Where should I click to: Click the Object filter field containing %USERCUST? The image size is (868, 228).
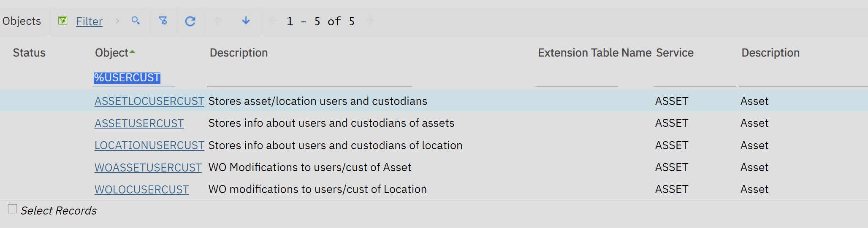133,78
